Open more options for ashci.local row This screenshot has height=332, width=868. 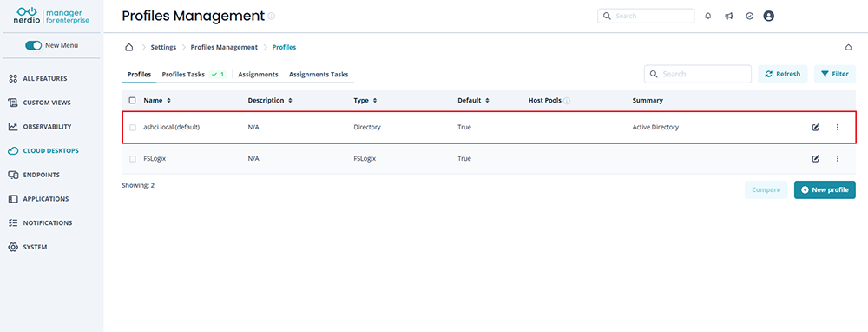[837, 128]
